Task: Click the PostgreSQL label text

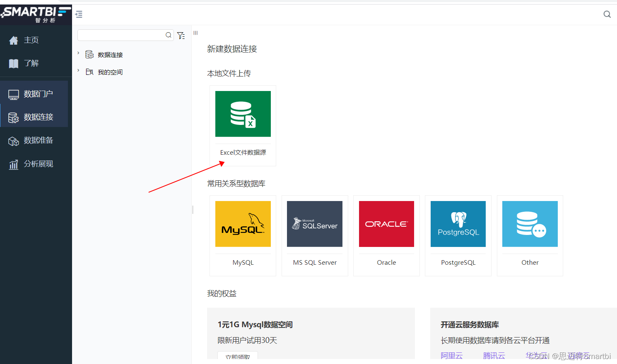Action: pos(458,262)
